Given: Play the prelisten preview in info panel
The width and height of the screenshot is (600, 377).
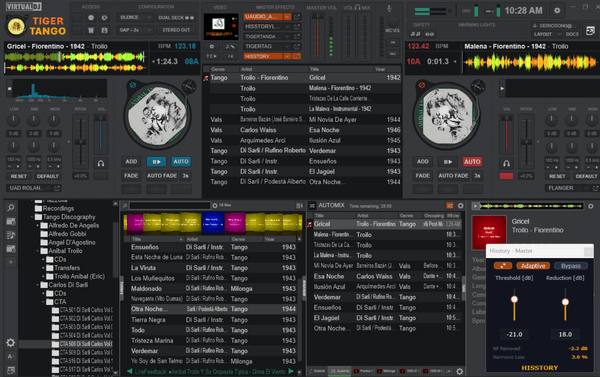Looking at the screenshot, I should click(475, 206).
